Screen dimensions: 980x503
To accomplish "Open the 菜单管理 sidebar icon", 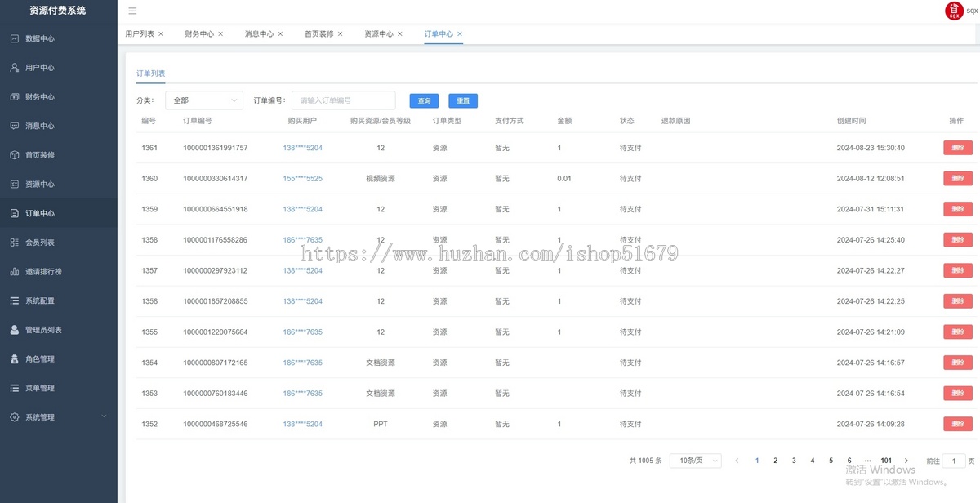I will point(15,388).
